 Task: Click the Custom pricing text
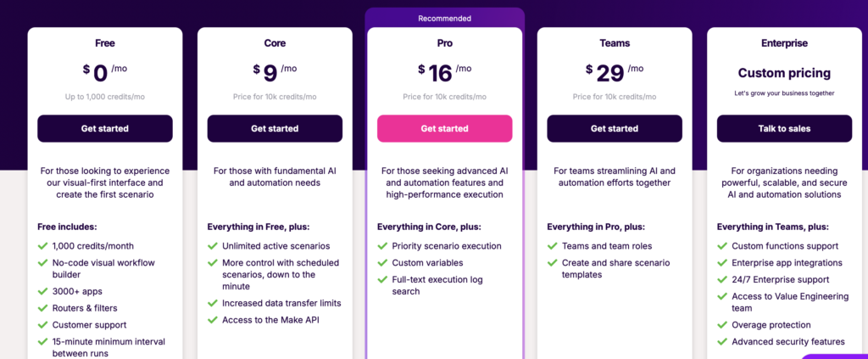pos(784,73)
